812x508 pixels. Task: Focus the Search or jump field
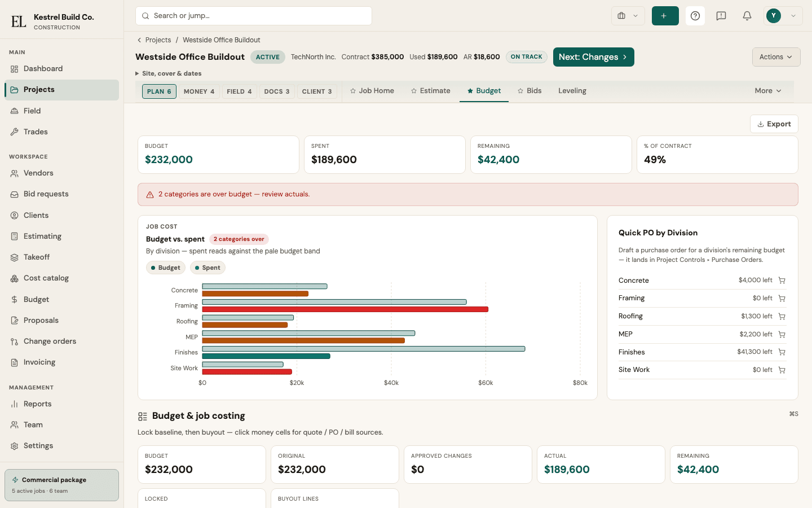click(x=254, y=16)
